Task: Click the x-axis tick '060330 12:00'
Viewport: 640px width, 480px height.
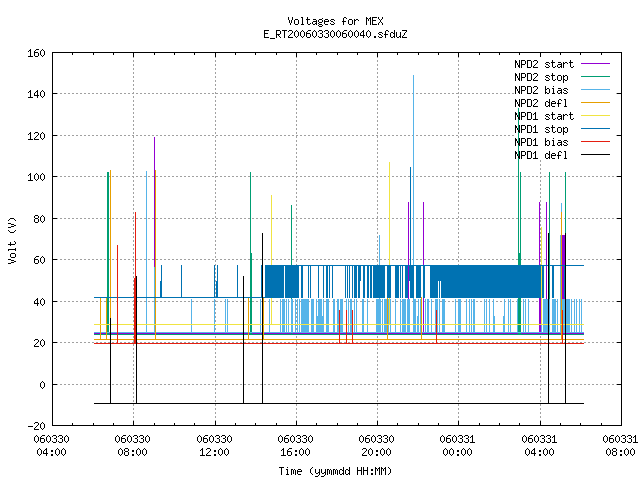Action: click(214, 446)
